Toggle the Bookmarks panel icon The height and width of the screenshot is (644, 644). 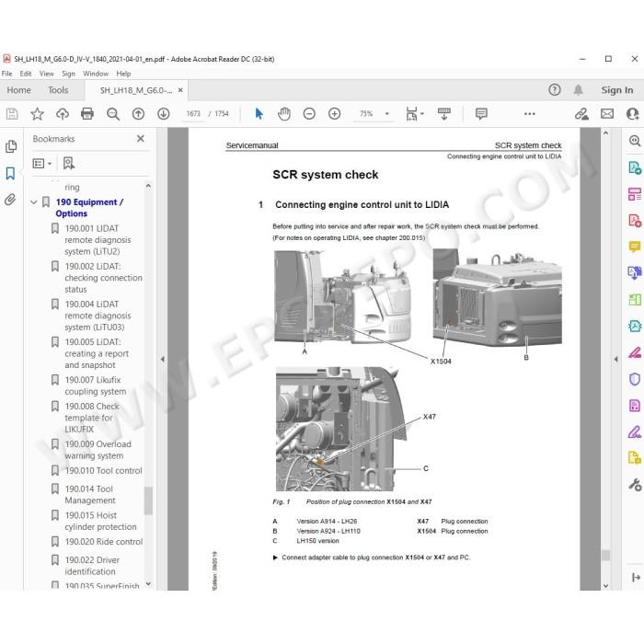[11, 173]
